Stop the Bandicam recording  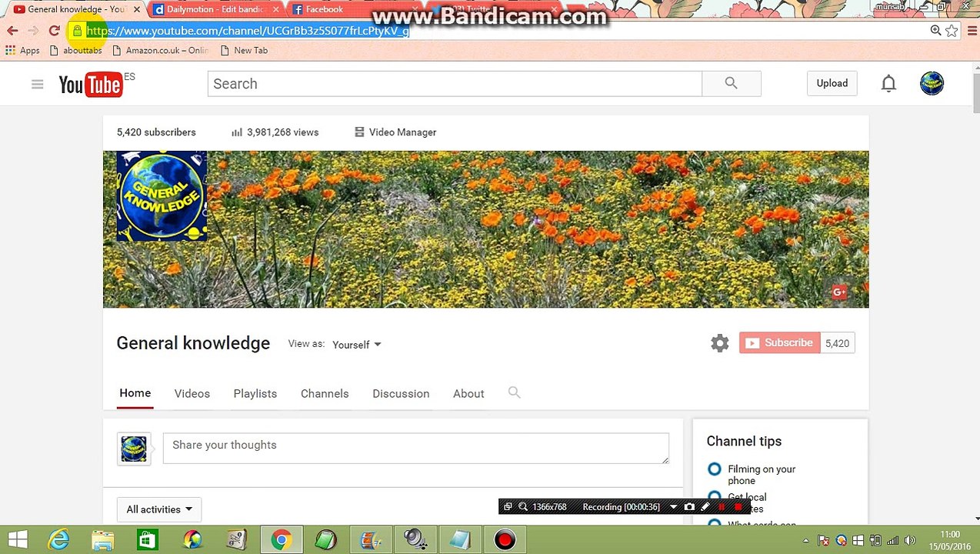738,506
